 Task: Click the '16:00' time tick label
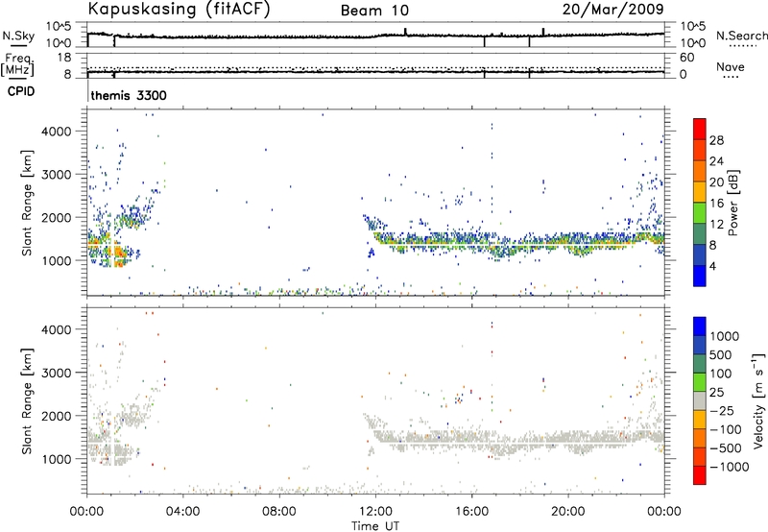click(x=471, y=512)
